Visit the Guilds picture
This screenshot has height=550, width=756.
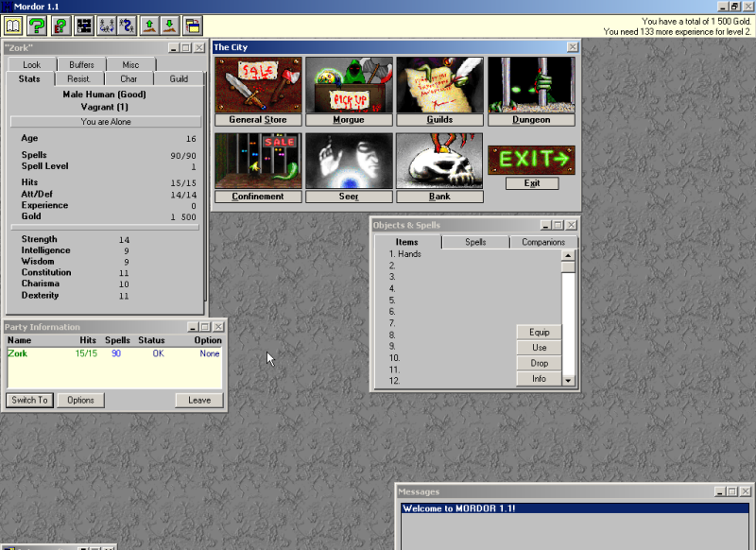tap(439, 85)
